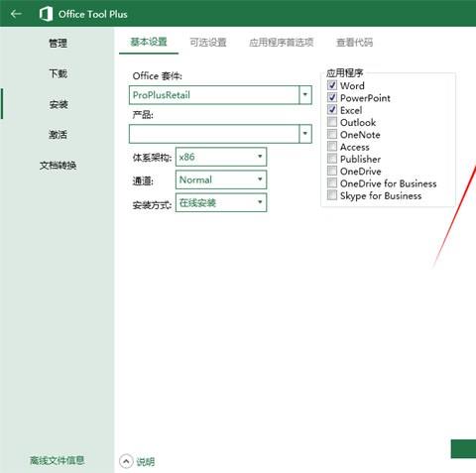Click the 应用程序 group label
This screenshot has width=476, height=473.
[x=345, y=72]
